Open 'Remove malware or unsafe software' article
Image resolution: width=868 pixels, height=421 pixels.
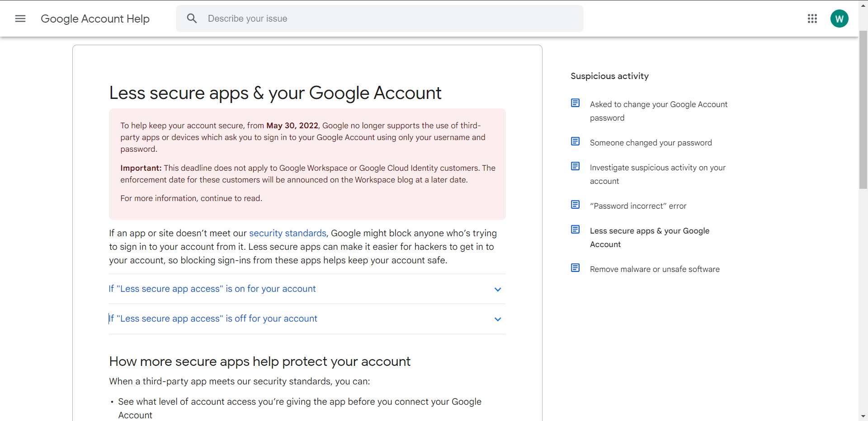click(655, 269)
